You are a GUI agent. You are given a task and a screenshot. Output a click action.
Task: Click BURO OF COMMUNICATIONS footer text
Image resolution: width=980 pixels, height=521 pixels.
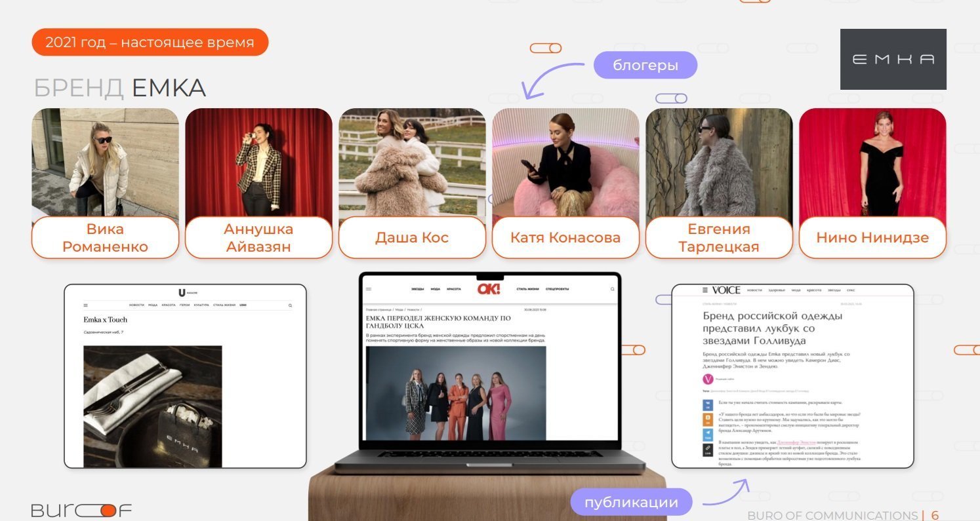click(832, 515)
